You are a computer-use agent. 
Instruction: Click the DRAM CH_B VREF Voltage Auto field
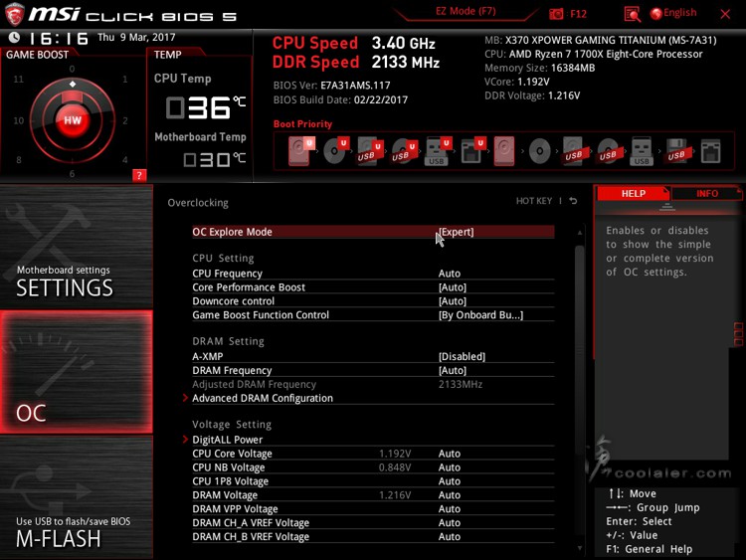(x=450, y=536)
